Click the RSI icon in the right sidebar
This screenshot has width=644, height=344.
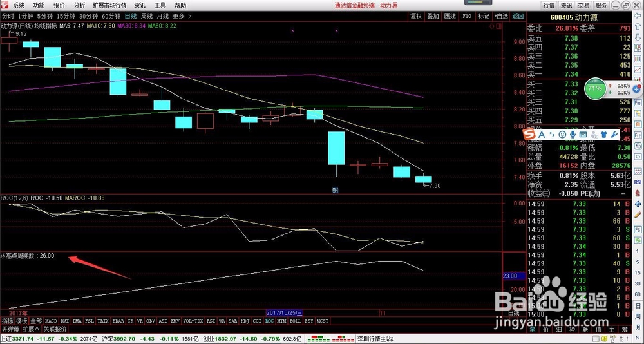point(638,182)
